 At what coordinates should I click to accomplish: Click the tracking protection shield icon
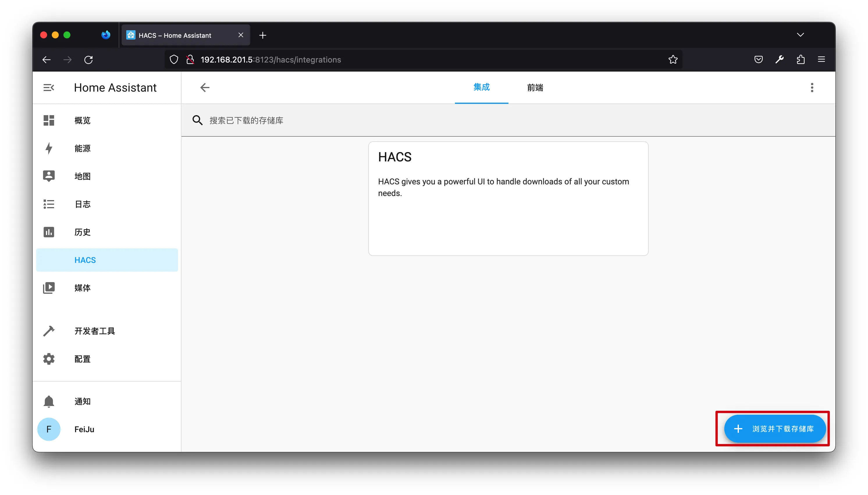174,60
